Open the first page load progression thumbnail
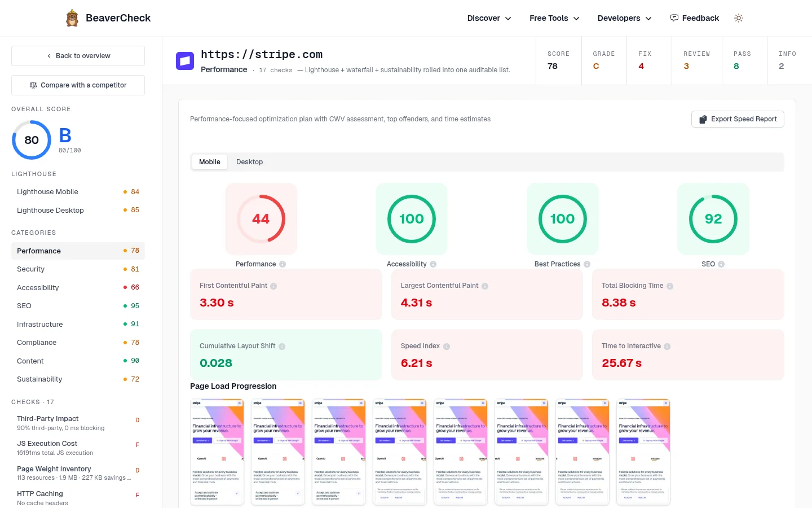The height and width of the screenshot is (508, 812). click(217, 452)
